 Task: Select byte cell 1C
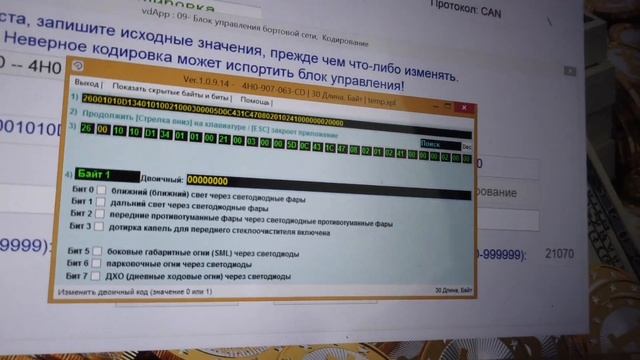(330, 148)
